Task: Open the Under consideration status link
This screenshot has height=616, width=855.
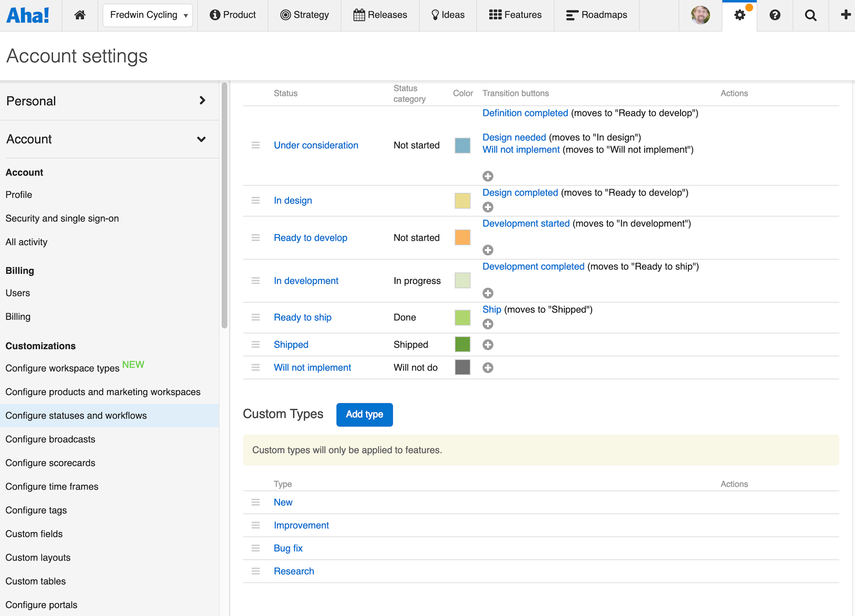Action: tap(316, 145)
